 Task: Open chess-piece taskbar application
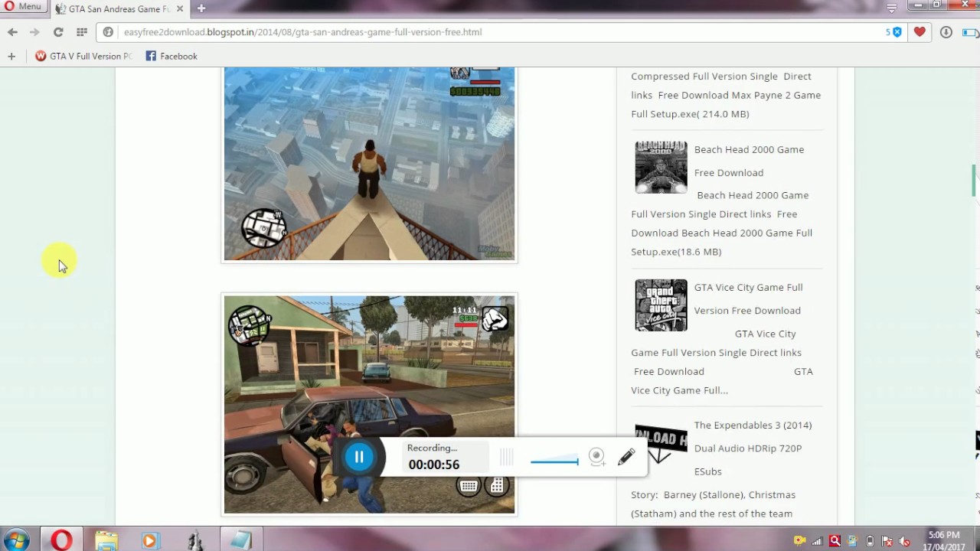coord(195,540)
